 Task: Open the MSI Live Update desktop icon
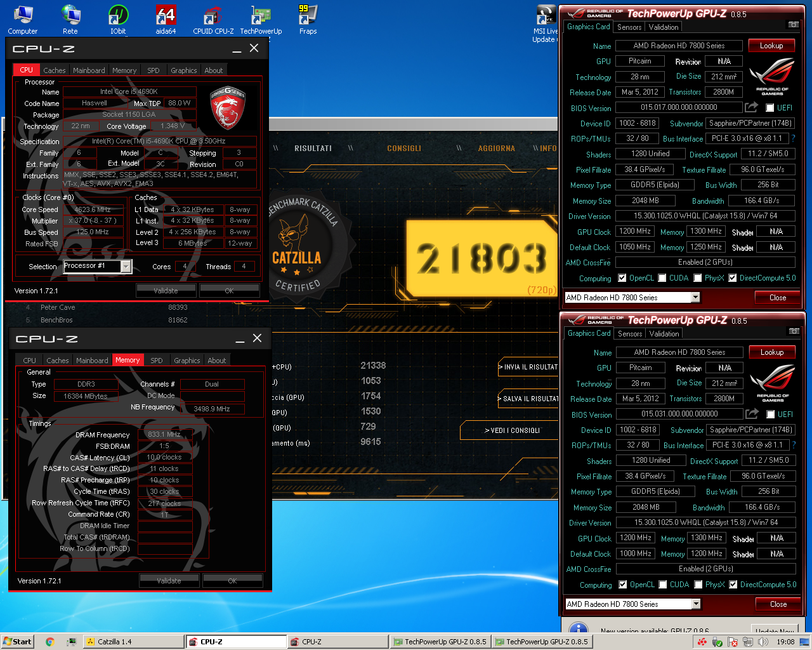click(545, 24)
